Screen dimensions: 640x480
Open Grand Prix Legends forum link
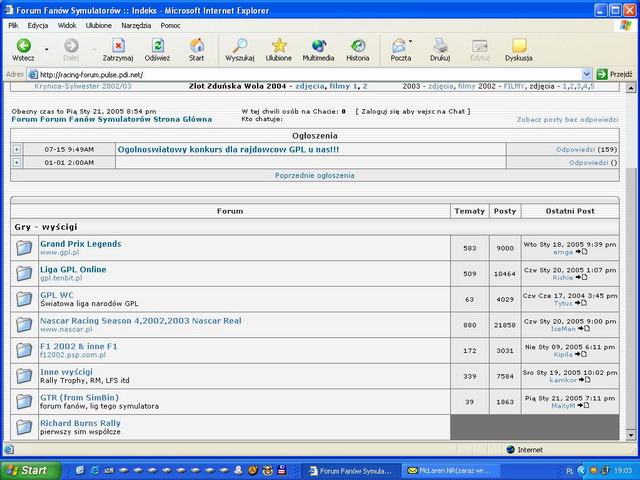point(81,244)
